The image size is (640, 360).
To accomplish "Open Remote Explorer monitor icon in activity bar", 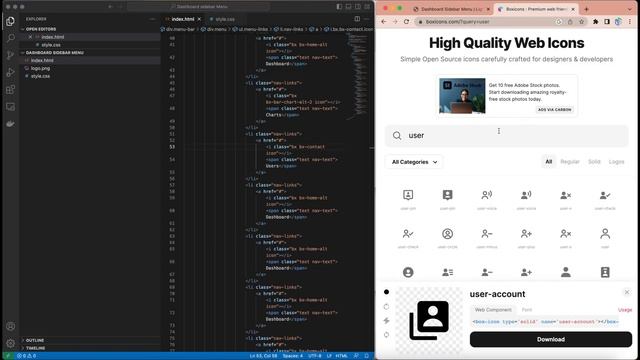I will coord(11,107).
